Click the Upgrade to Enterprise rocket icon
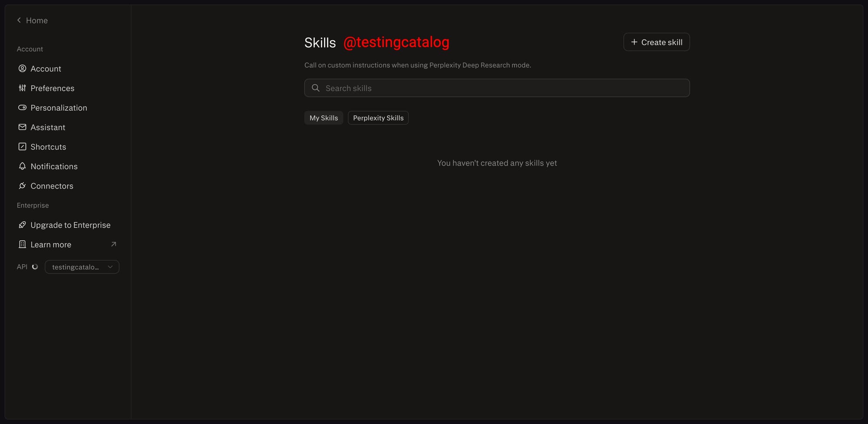 click(x=22, y=225)
